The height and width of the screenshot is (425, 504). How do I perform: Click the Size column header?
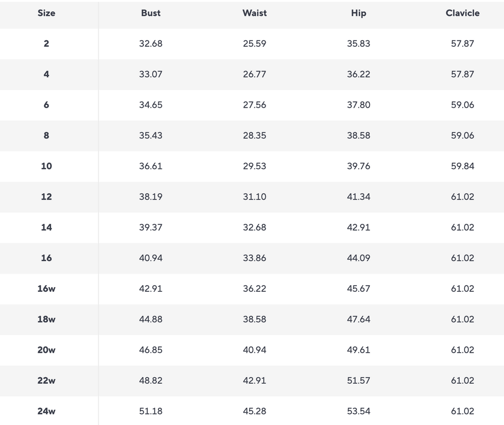tap(46, 13)
